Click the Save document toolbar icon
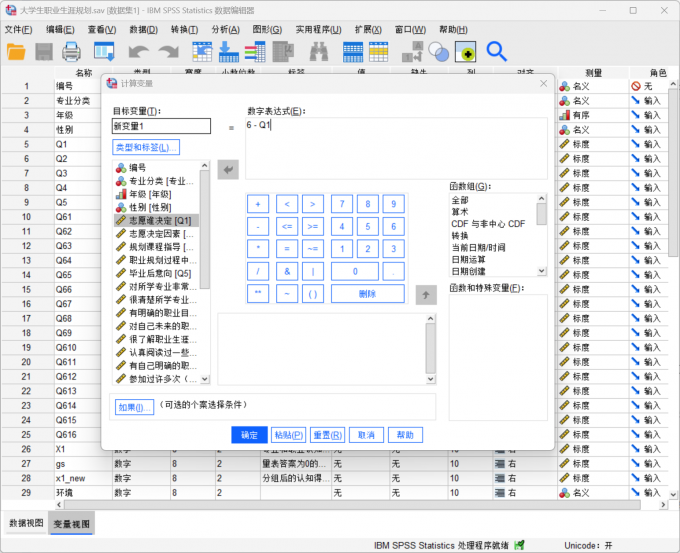Screen dimensions: 680x553 pos(44,52)
